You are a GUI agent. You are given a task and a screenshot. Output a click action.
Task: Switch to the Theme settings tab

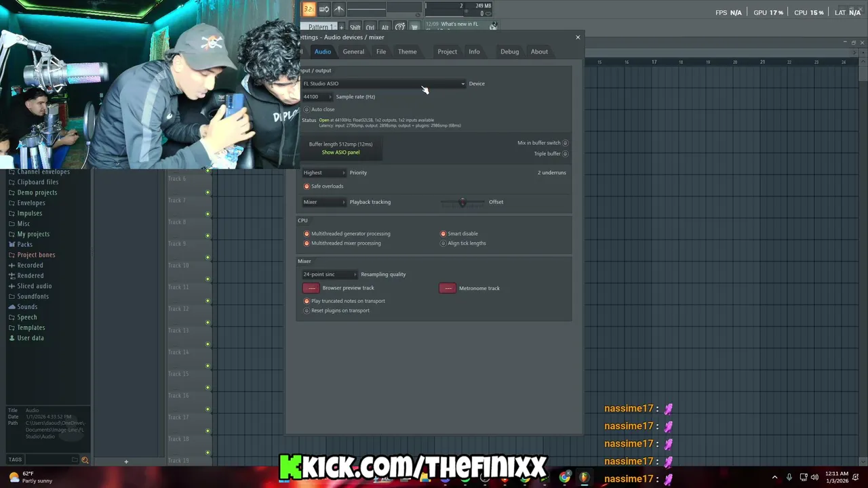pos(408,52)
